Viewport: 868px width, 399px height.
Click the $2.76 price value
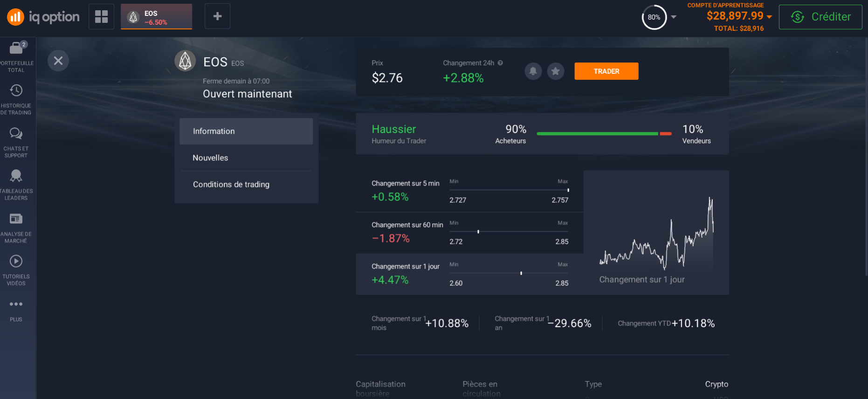coord(387,78)
